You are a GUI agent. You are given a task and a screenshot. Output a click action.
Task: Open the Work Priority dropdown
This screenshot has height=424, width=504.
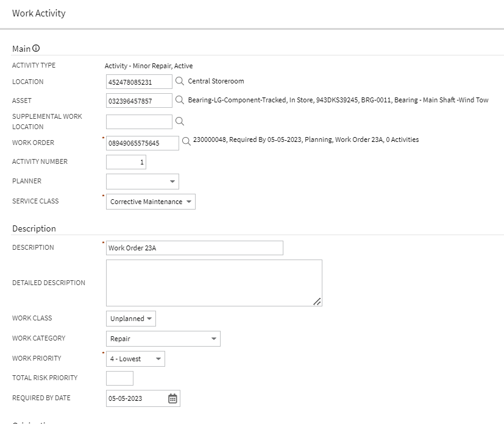[135, 359]
